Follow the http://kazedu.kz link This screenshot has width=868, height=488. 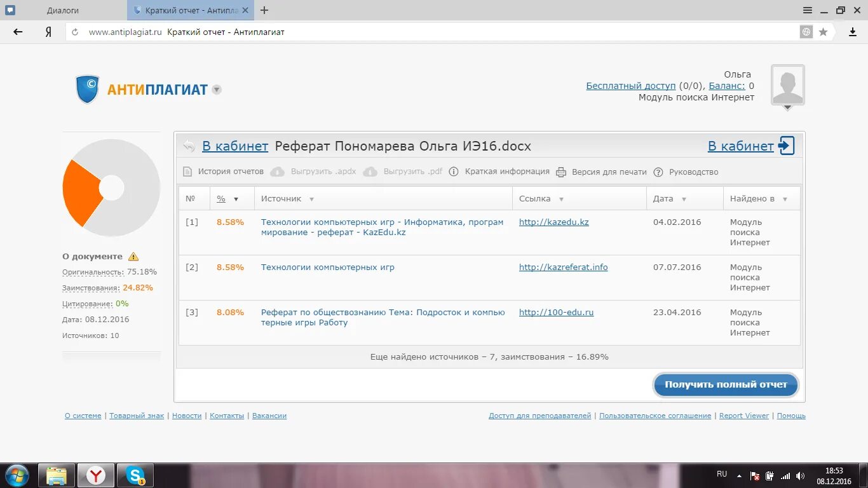point(553,222)
